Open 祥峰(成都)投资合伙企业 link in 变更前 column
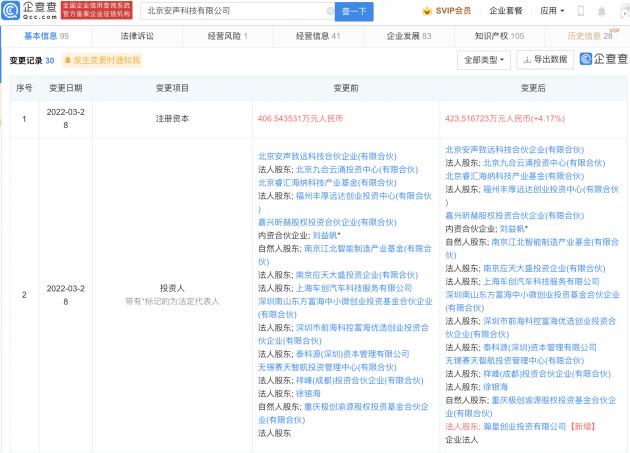Viewport: 630px width, 453px height. click(x=360, y=381)
